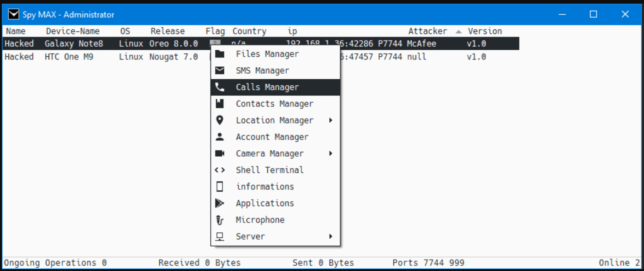Expand the Camera Manager submenu arrow

click(x=331, y=153)
